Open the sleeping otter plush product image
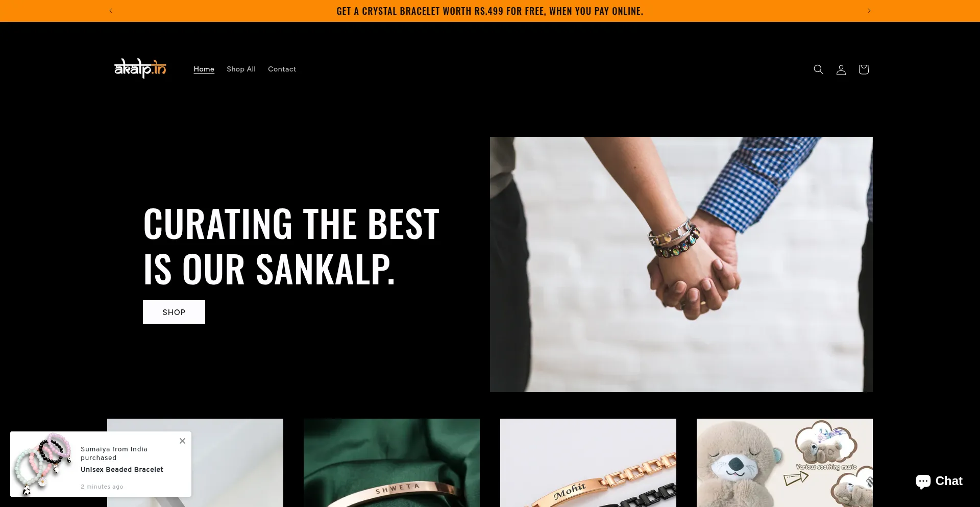The image size is (980, 507). 785,463
